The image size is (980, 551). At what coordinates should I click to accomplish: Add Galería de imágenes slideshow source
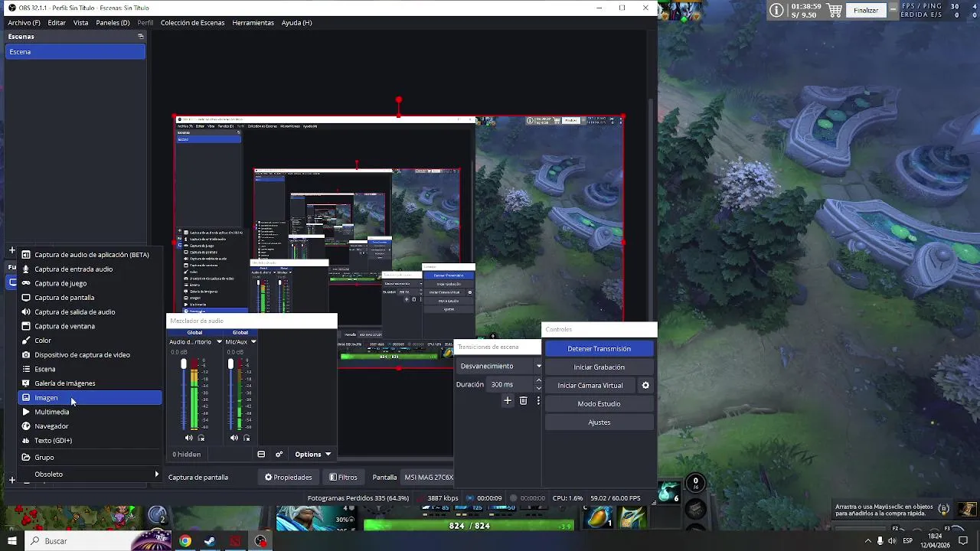90,383
